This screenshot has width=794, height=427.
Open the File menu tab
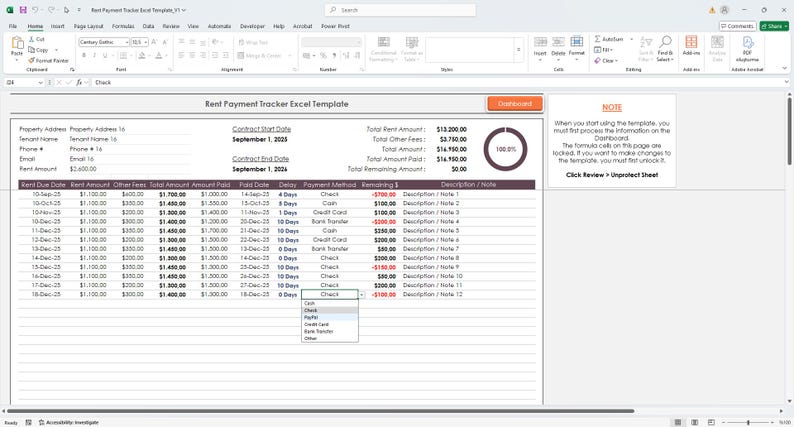coord(13,26)
